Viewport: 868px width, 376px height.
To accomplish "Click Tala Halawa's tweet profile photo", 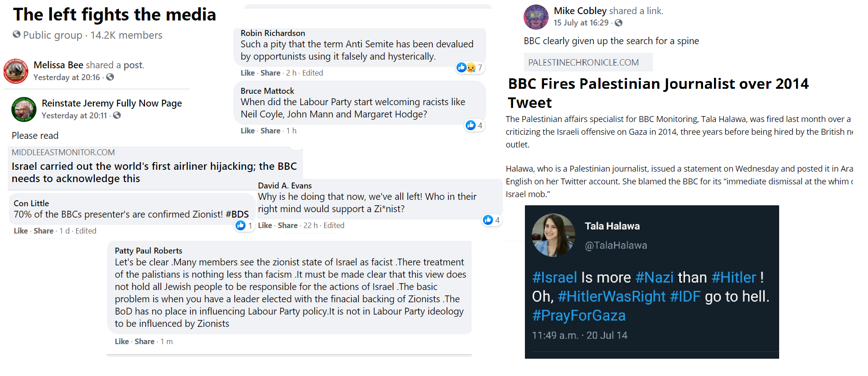I will (x=553, y=235).
